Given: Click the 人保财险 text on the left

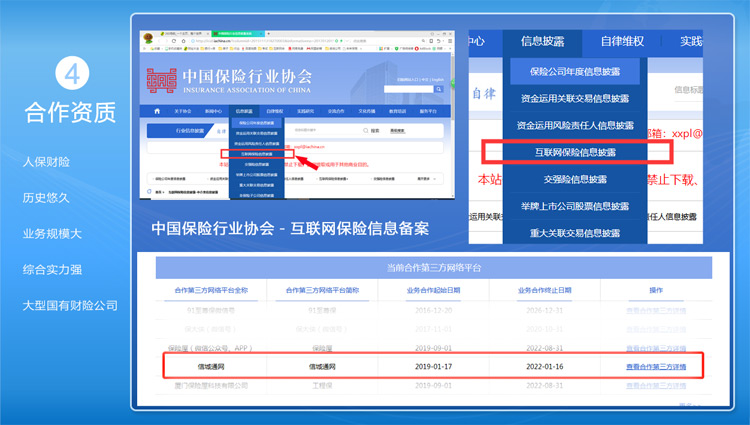Looking at the screenshot, I should pos(46,162).
